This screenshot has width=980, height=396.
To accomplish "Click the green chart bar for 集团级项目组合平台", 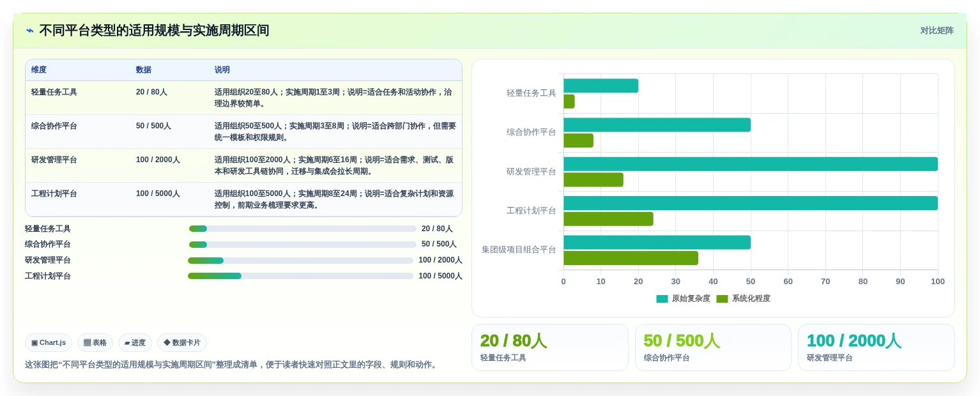I will (x=631, y=258).
